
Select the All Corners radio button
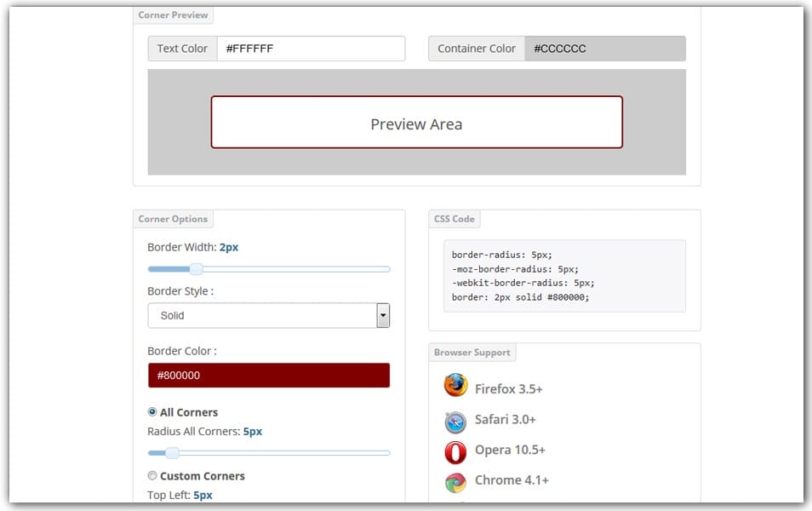(x=152, y=411)
